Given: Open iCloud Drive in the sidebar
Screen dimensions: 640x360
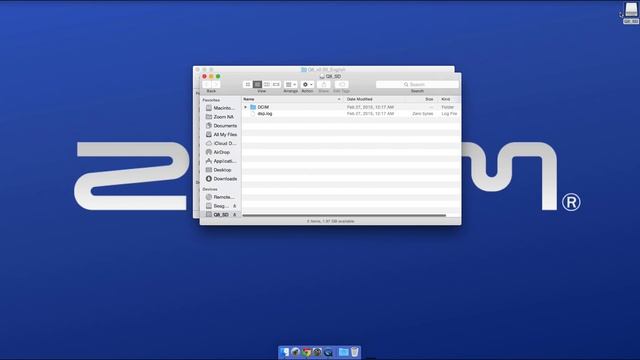Looking at the screenshot, I should pyautogui.click(x=220, y=143).
